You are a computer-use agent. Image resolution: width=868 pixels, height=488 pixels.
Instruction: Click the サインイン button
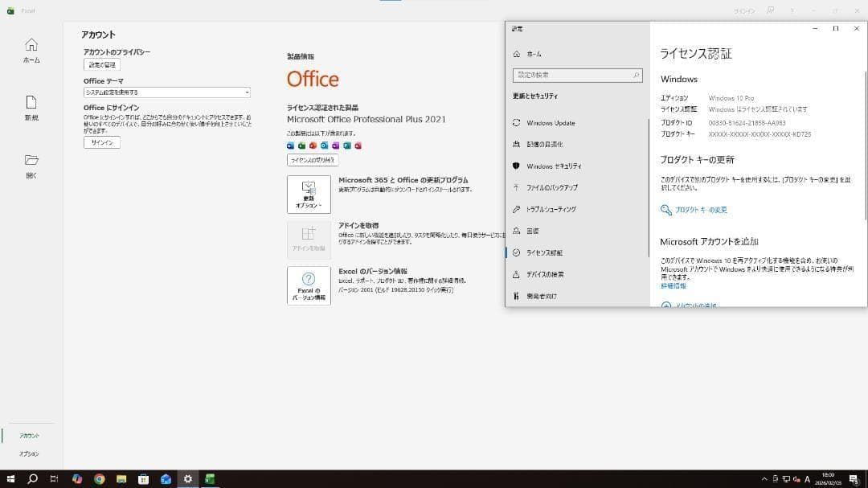pos(100,141)
